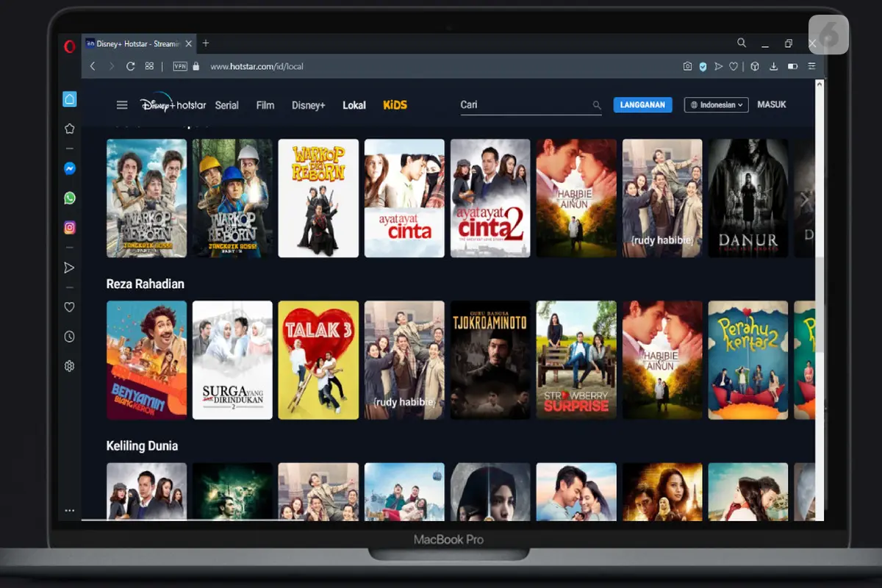Expand the Indonesian language dropdown
Image resolution: width=882 pixels, height=588 pixels.
pyautogui.click(x=716, y=105)
